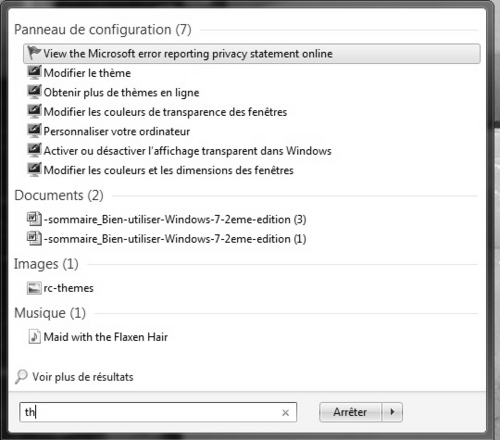Clear the search box with the X
500x440 pixels.
tap(285, 413)
